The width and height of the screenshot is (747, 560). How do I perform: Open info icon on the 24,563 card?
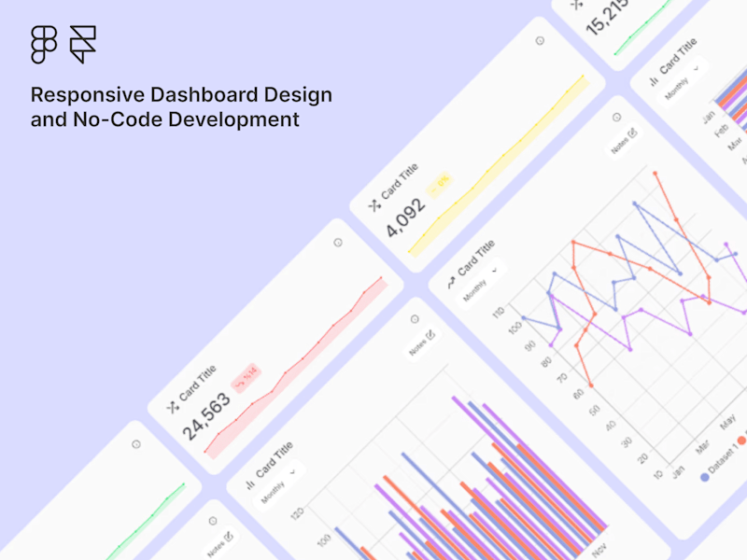[x=338, y=243]
